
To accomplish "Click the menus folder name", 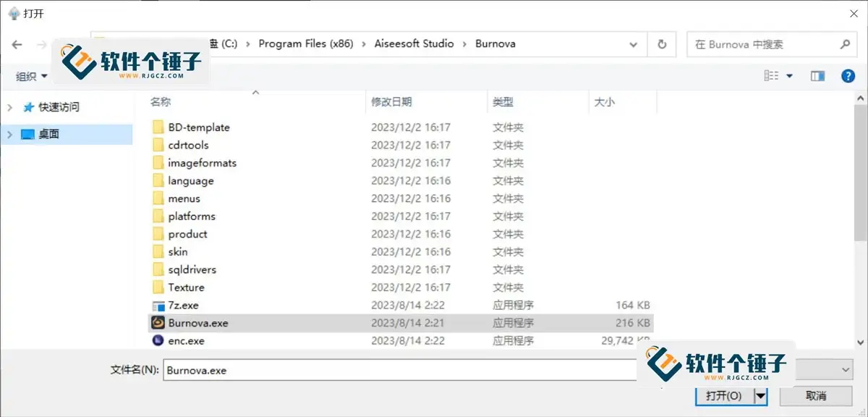I will pos(184,198).
